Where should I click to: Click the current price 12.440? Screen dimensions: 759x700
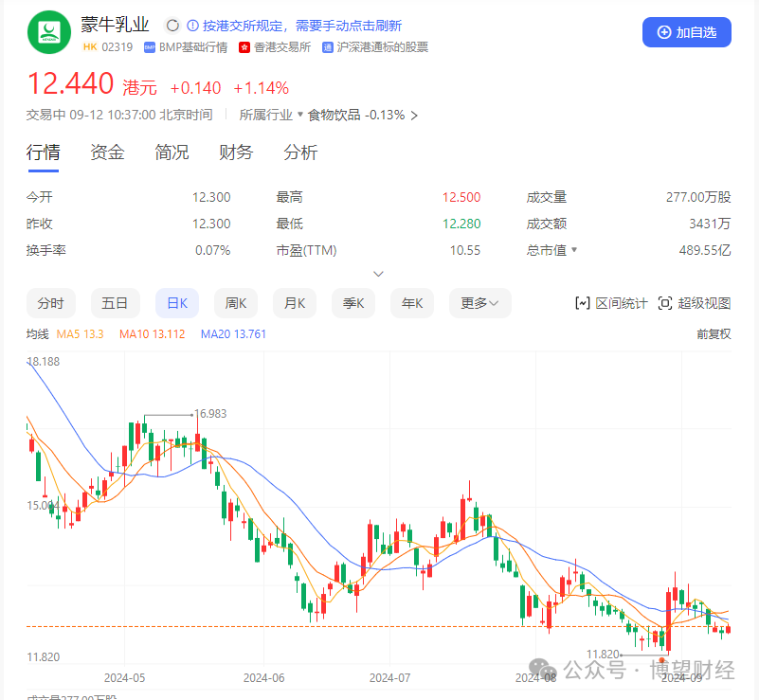[x=71, y=83]
